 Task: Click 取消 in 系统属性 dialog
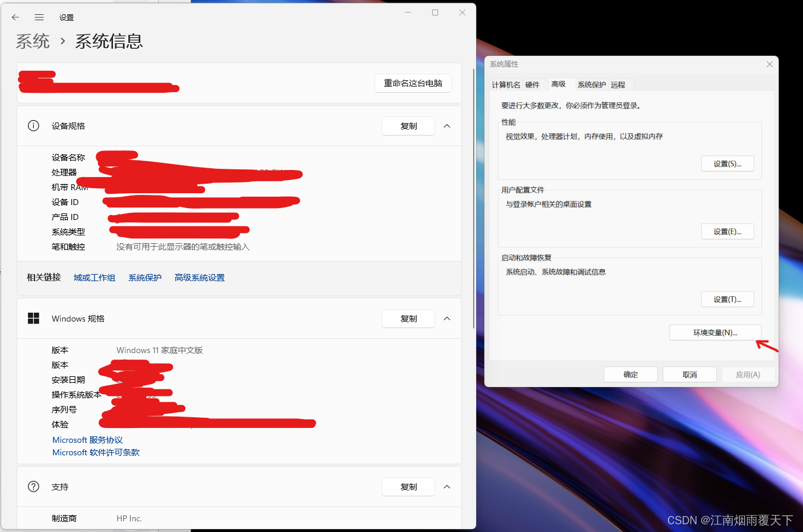click(x=689, y=374)
